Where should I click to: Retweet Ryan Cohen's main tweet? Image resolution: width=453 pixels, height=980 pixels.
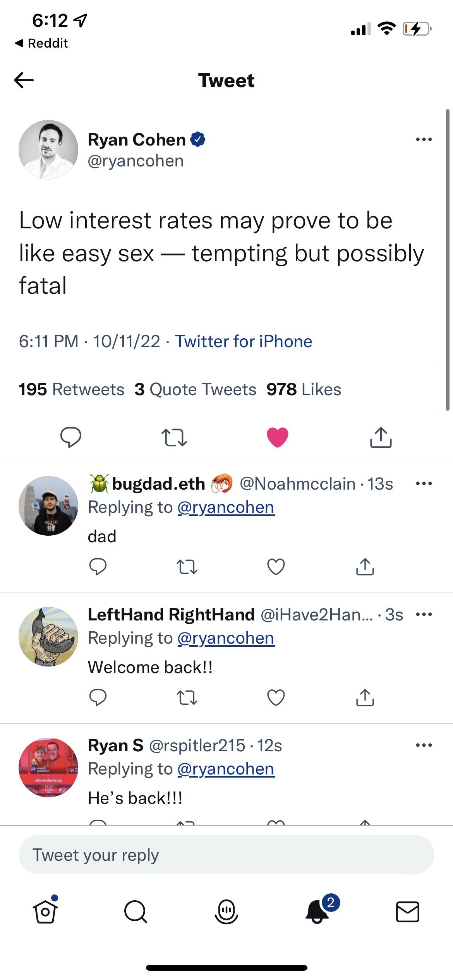174,437
